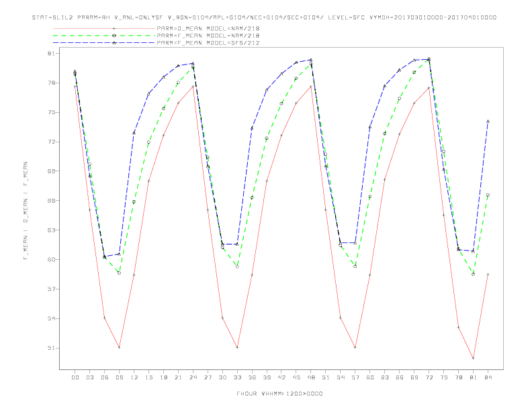Viewport: 532px width, 411px height.
Task: Click x-axis forecast hour label 09
Action: tap(120, 377)
